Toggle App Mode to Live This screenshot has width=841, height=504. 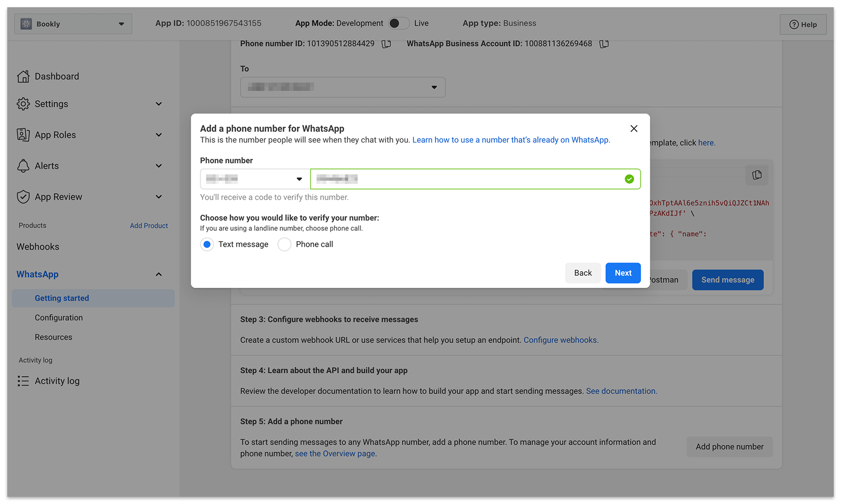pyautogui.click(x=398, y=23)
